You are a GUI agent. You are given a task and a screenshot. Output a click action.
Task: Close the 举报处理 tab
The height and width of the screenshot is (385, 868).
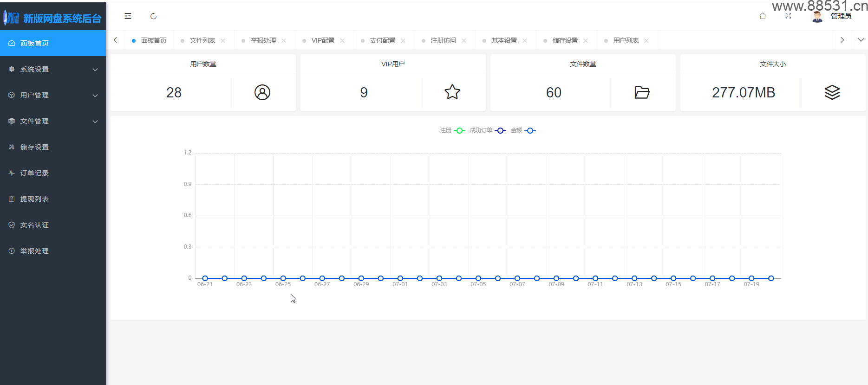point(284,41)
